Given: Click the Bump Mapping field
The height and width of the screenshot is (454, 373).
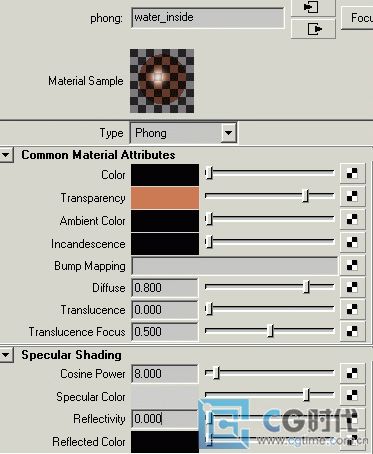Looking at the screenshot, I should [235, 266].
